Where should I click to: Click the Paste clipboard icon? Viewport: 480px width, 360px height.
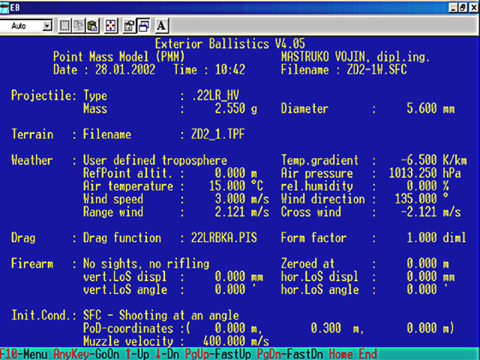[92, 26]
